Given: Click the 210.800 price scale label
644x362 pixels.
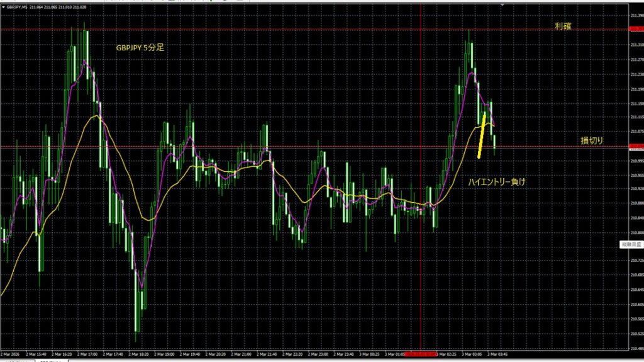Looking at the screenshot, I should coord(636,233).
